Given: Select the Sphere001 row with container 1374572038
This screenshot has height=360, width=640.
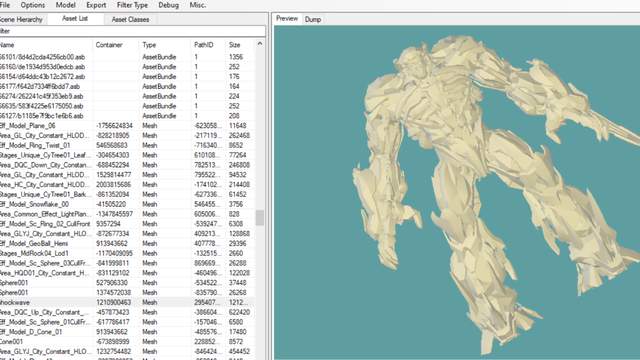Looking at the screenshot, I should (127, 292).
